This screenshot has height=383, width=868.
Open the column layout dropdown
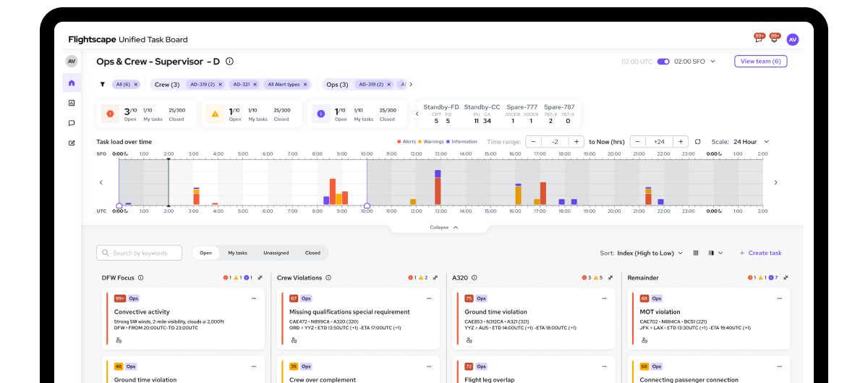(715, 253)
